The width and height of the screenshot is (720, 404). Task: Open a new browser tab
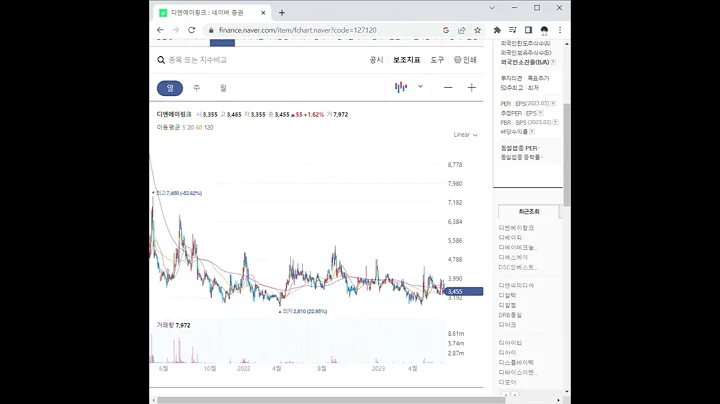pyautogui.click(x=282, y=13)
